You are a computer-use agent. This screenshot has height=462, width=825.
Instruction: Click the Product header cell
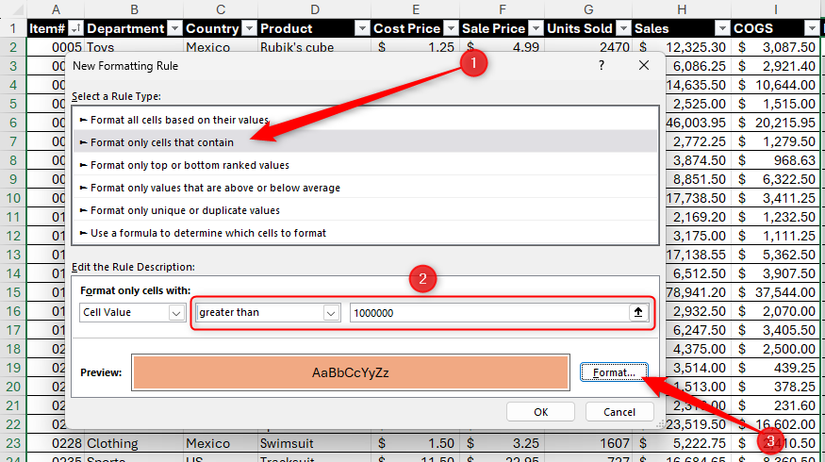click(314, 28)
